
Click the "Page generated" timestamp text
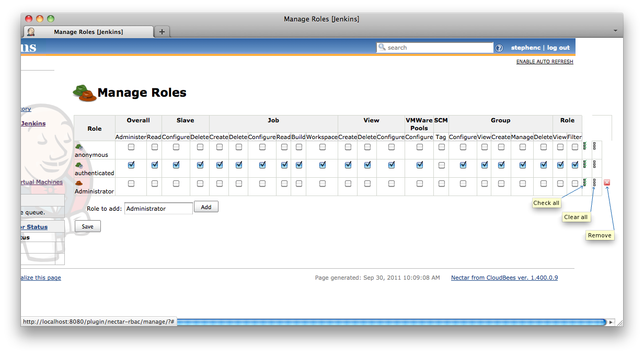click(377, 278)
